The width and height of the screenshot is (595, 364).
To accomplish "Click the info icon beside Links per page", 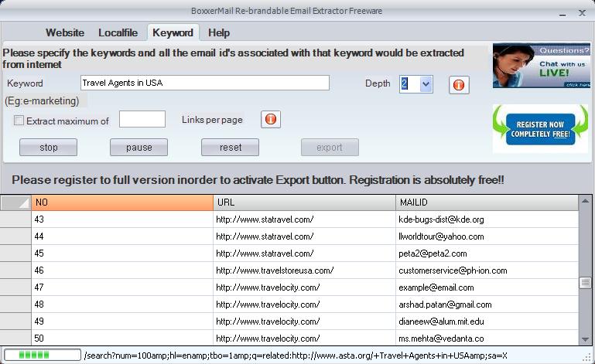I will pyautogui.click(x=271, y=120).
